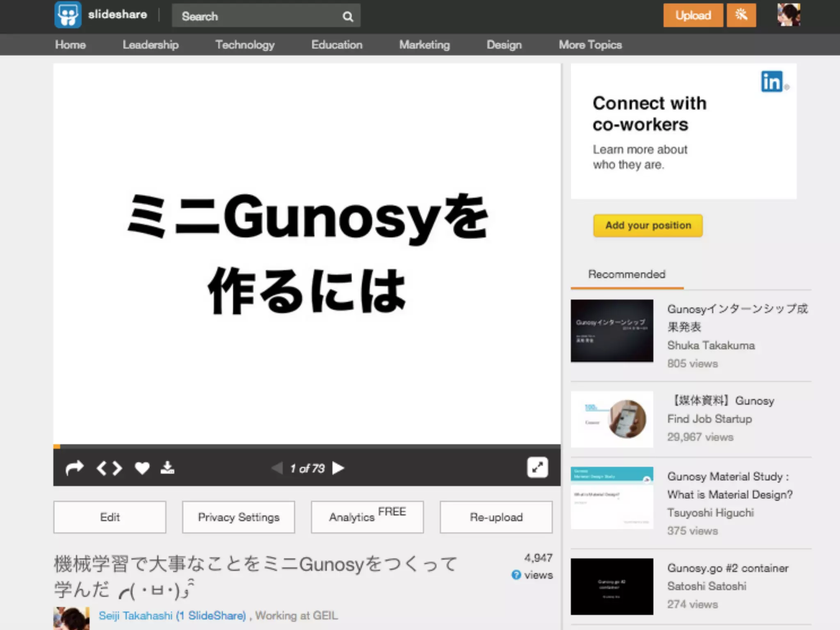Open user profile avatar menu
This screenshot has height=630, width=840.
point(788,15)
